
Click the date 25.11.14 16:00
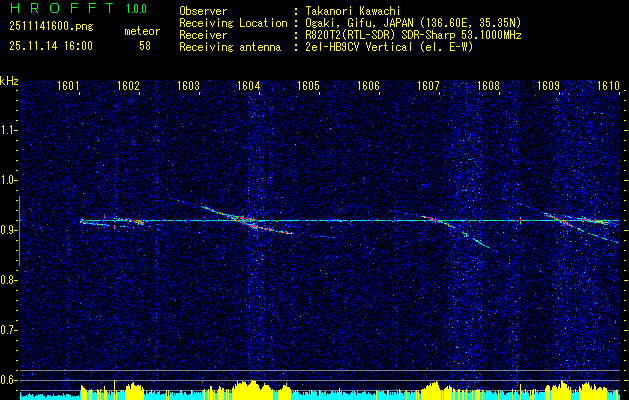pyautogui.click(x=51, y=46)
